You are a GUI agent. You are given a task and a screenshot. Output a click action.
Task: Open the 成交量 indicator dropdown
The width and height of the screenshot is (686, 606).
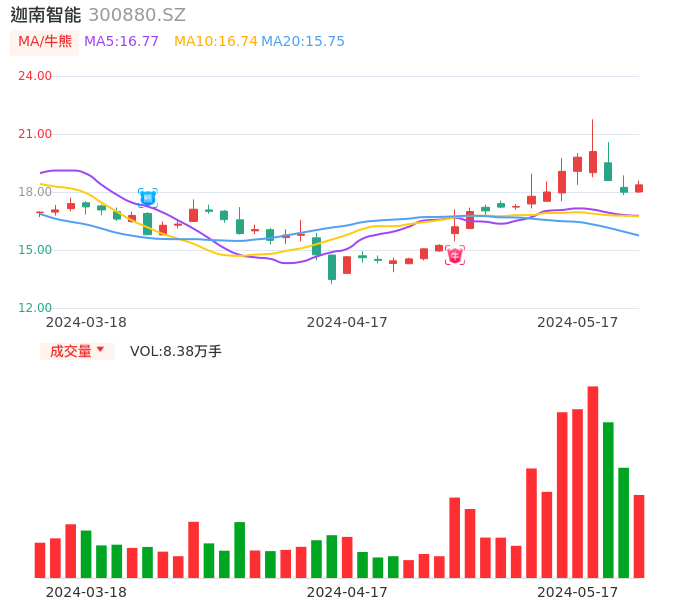point(77,351)
